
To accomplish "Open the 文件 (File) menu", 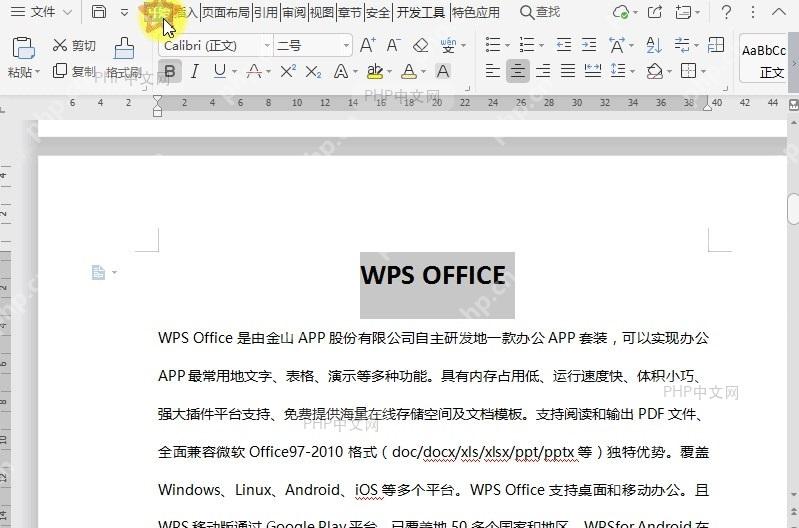I will (42, 12).
